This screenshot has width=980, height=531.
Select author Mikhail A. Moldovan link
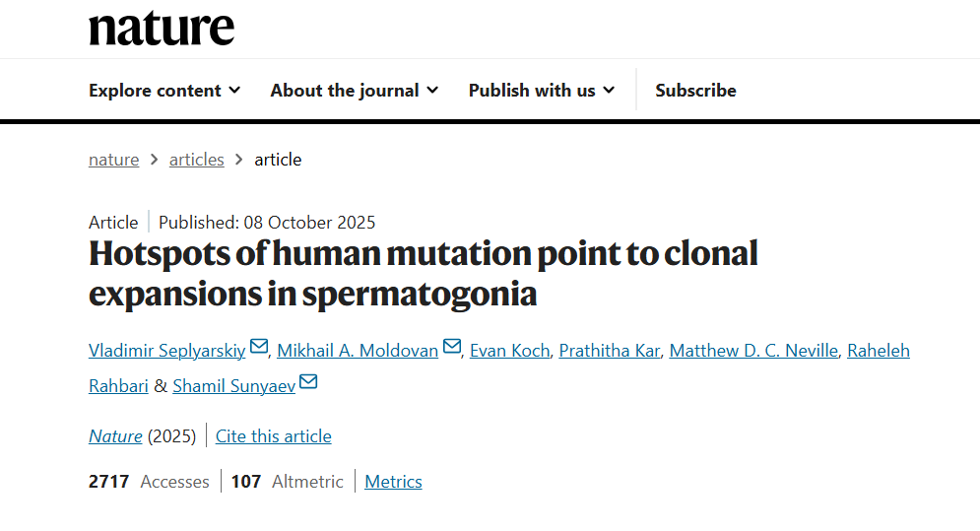pos(358,351)
